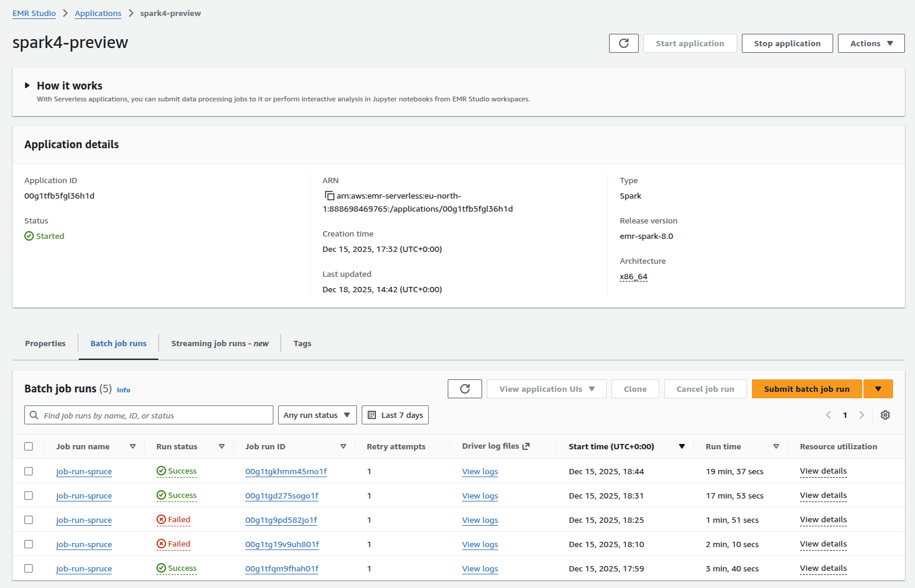The height and width of the screenshot is (588, 915).
Task: Stop the spark4-preview application
Action: 787,43
